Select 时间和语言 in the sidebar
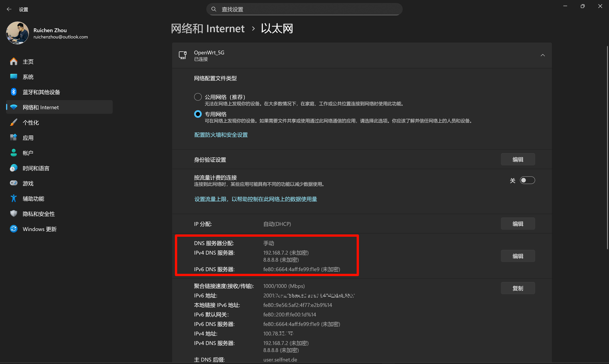The width and height of the screenshot is (609, 364). tap(36, 168)
